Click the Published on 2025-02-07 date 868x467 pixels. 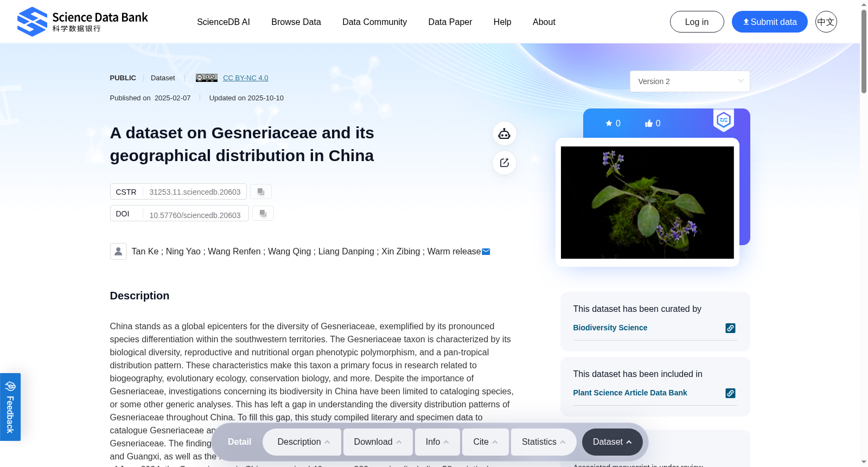coord(150,98)
